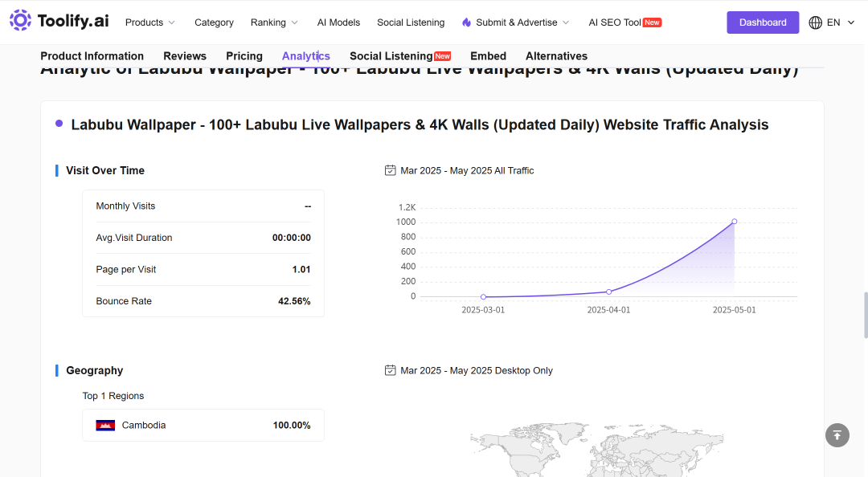Click the calendar icon next to Desktop Only
This screenshot has width=868, height=477.
[391, 370]
